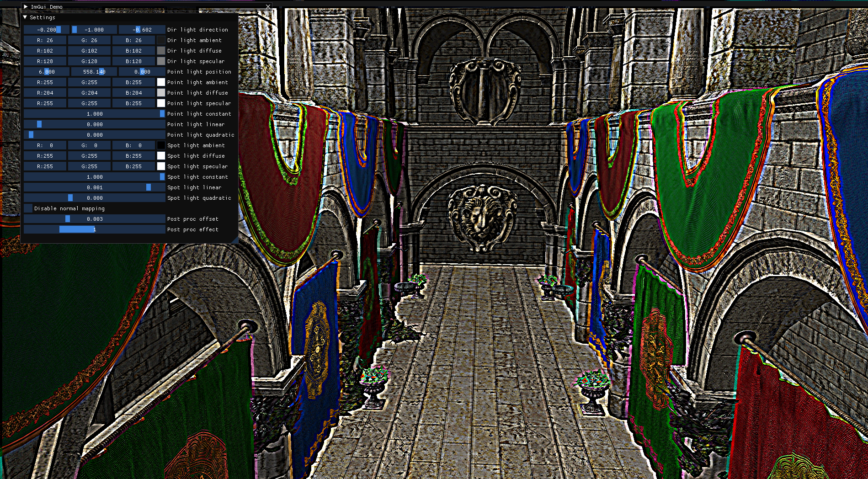The image size is (868, 479).
Task: Click Point light linear slider
Action: coord(95,124)
